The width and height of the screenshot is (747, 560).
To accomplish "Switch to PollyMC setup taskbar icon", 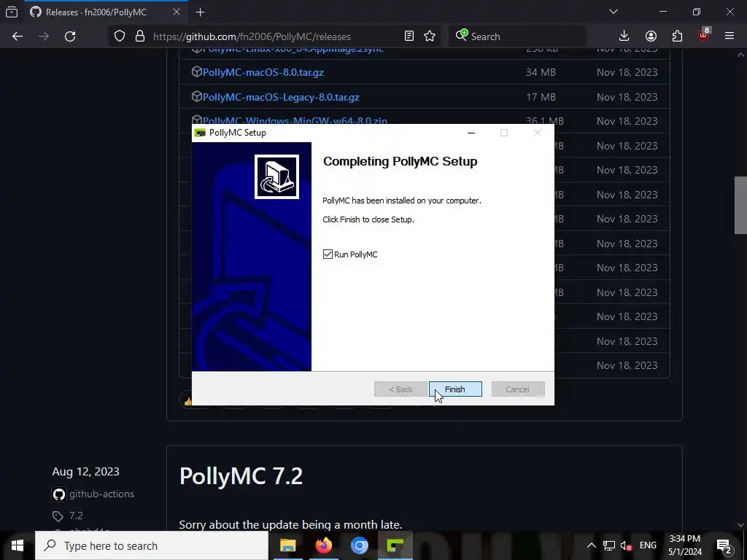I will coord(395,545).
